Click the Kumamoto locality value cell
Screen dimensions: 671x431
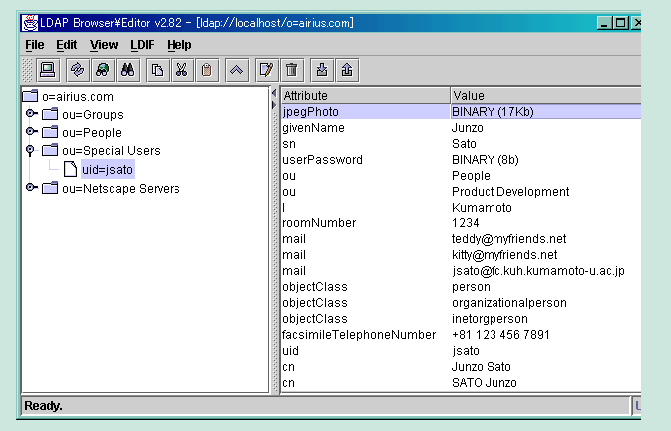coord(482,208)
